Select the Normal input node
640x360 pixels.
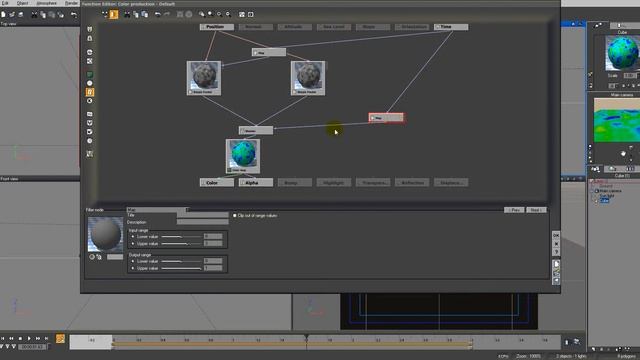(x=256, y=27)
